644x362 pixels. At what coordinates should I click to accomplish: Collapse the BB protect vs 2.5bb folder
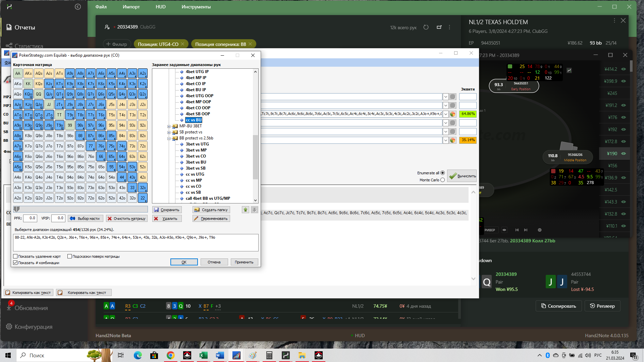[169, 138]
